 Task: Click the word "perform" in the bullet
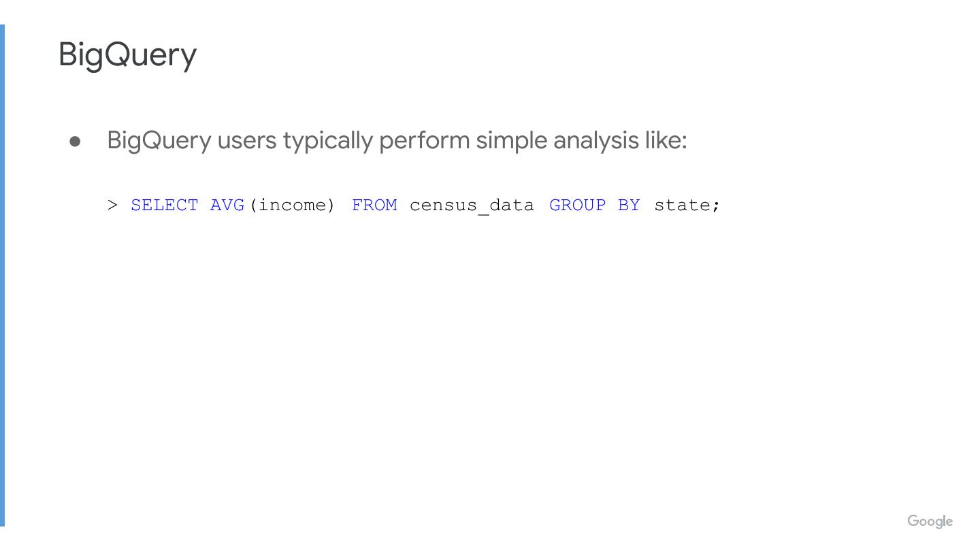(425, 141)
